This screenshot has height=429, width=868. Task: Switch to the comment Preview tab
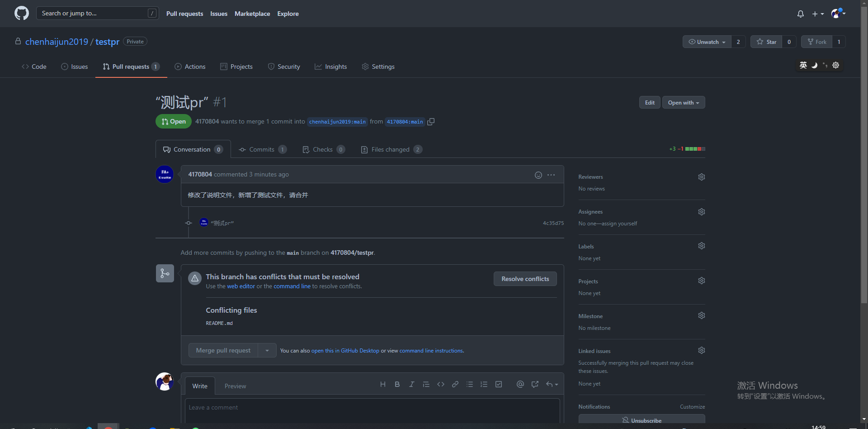235,386
